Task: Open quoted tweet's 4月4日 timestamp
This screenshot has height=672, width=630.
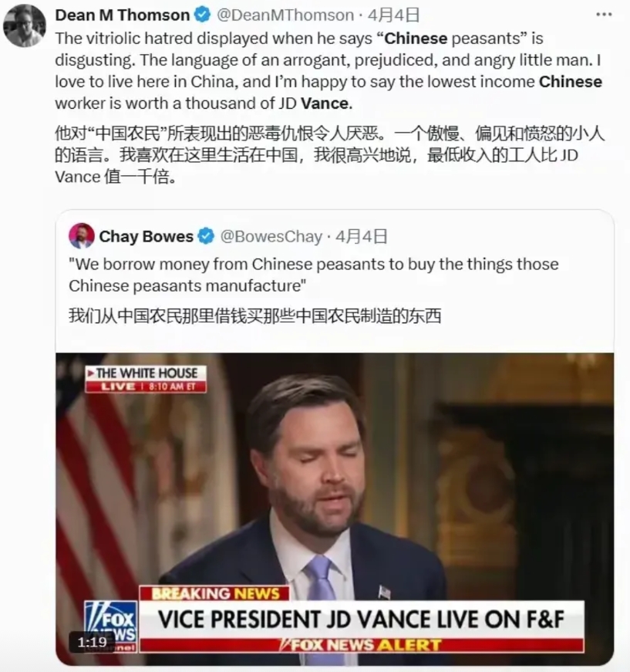Action: tap(362, 237)
